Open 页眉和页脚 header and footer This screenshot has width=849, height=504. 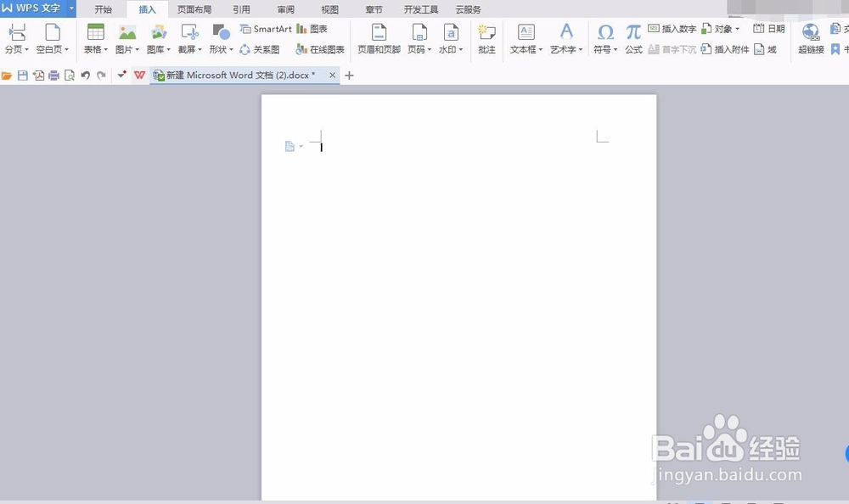click(x=379, y=38)
